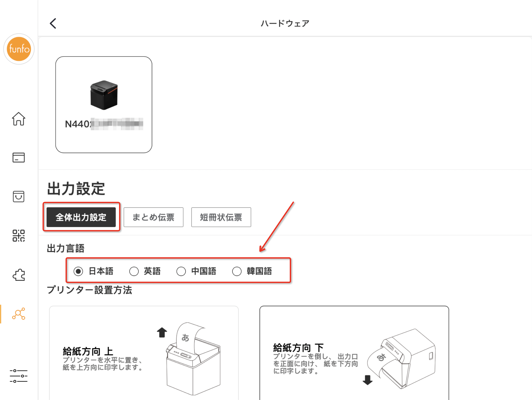
Task: Select 英語 output language
Action: click(145, 271)
